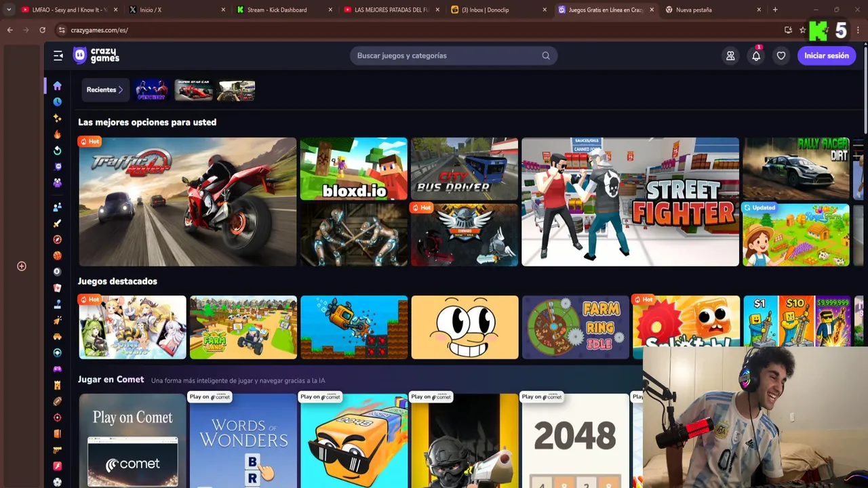Open the pistol gun games icon
This screenshot has width=868, height=488.
[x=57, y=450]
